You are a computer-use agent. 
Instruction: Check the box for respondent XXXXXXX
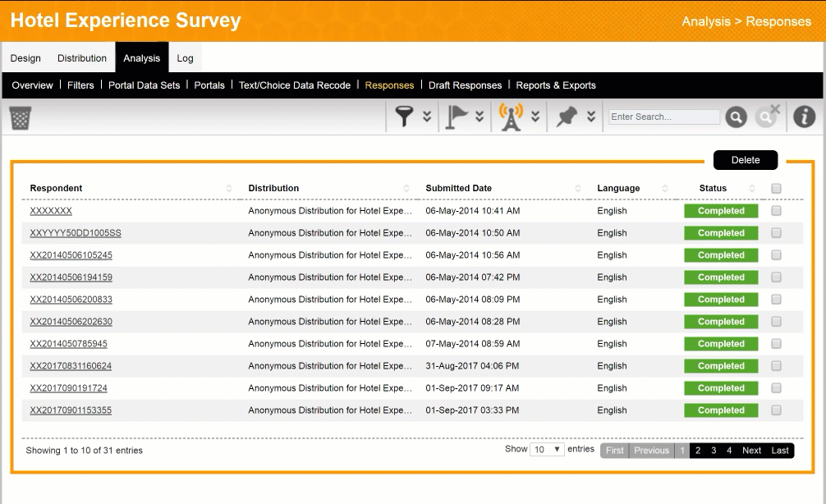(x=776, y=211)
